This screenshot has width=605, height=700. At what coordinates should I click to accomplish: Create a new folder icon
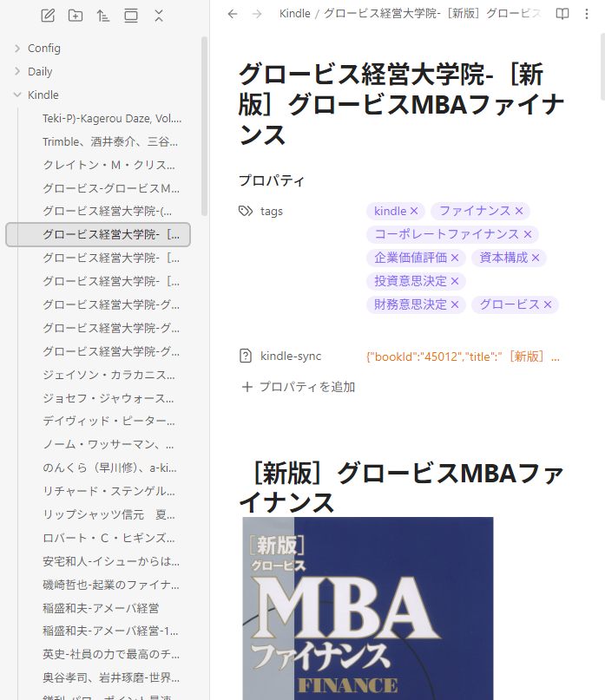(x=76, y=16)
